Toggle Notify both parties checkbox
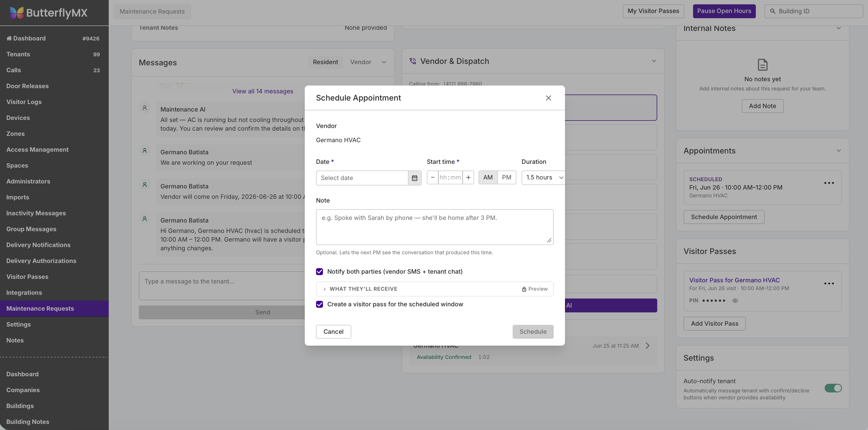868x430 pixels. pyautogui.click(x=320, y=271)
